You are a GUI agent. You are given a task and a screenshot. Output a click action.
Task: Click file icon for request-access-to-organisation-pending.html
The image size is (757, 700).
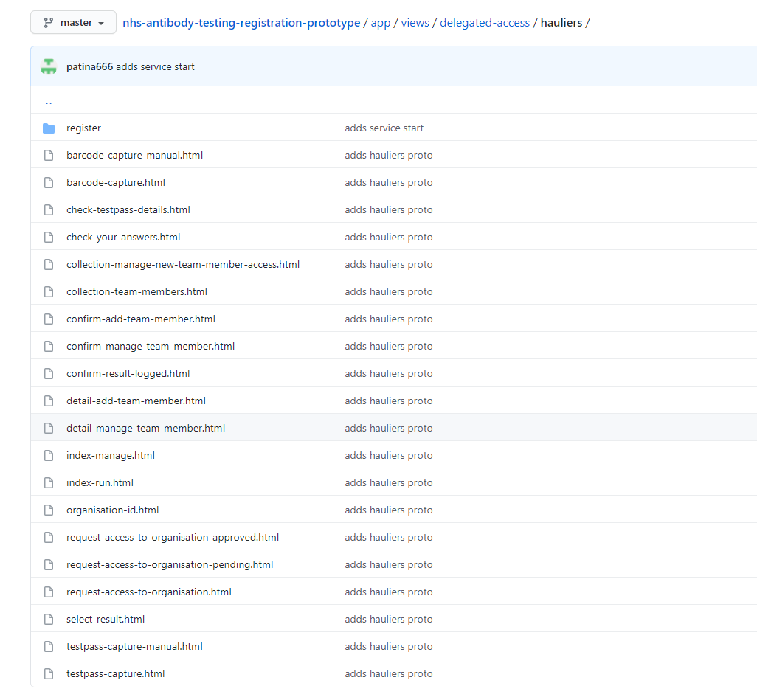tap(49, 564)
